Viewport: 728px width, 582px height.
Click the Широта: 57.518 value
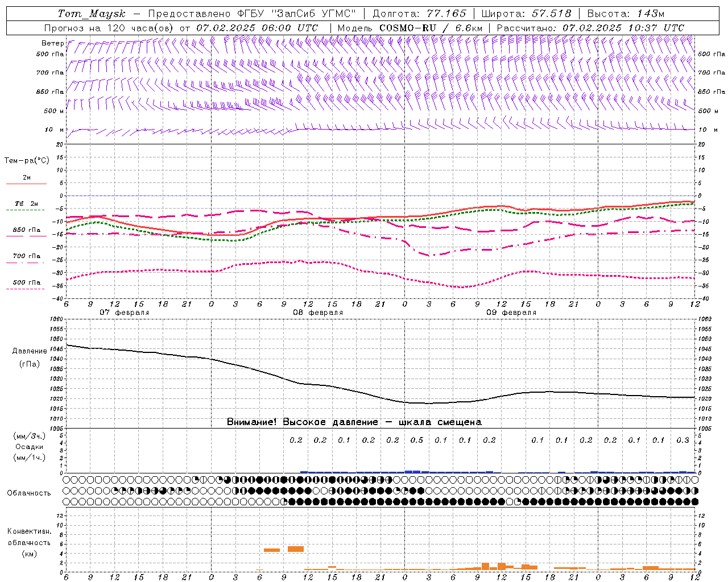526,14
